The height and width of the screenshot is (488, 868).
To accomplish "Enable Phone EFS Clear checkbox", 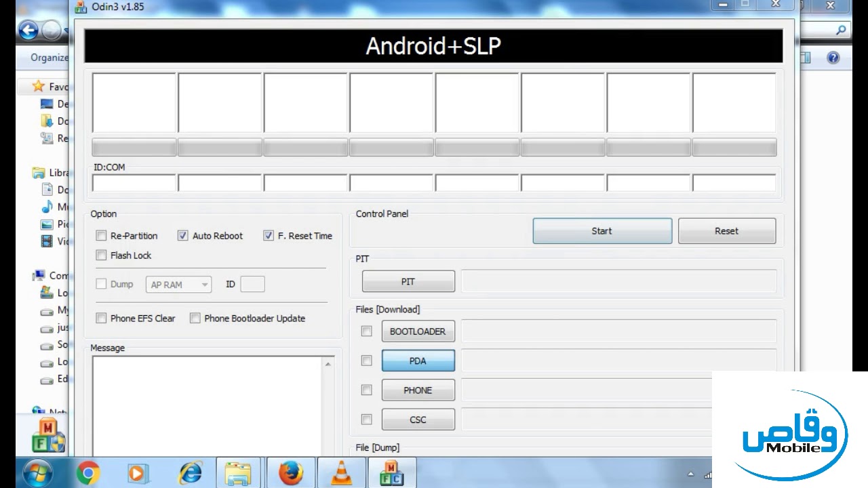I will click(x=101, y=318).
